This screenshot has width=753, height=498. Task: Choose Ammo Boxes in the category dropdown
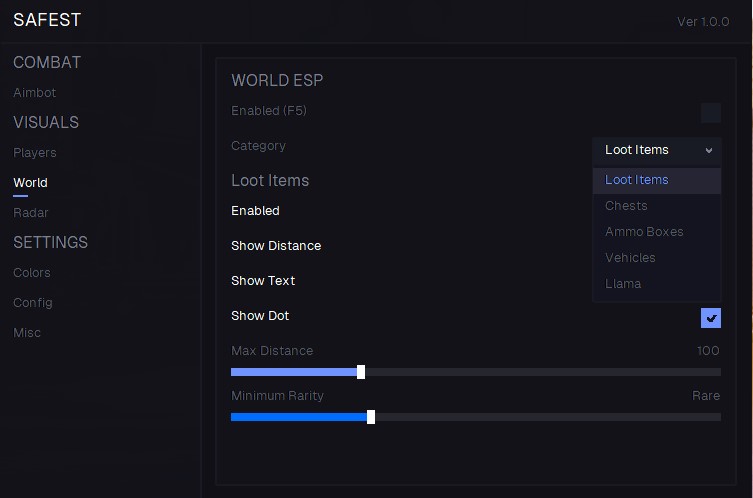(x=644, y=232)
